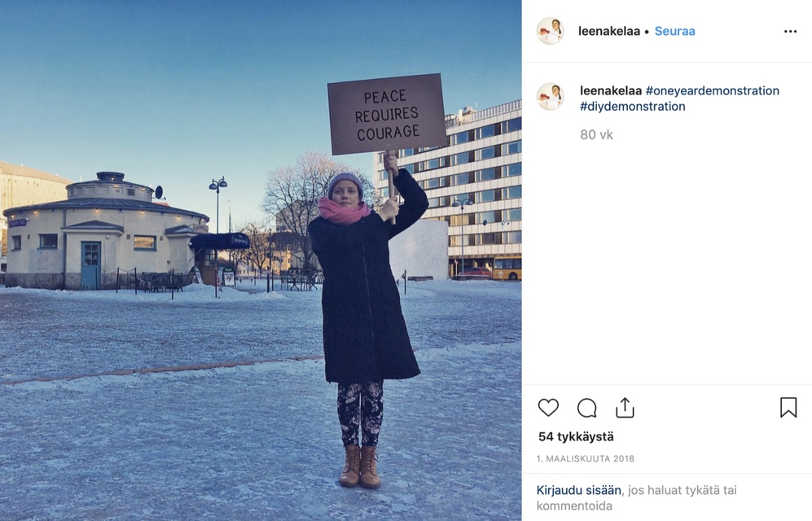
Task: Open comments via speech bubble icon
Action: tap(586, 408)
